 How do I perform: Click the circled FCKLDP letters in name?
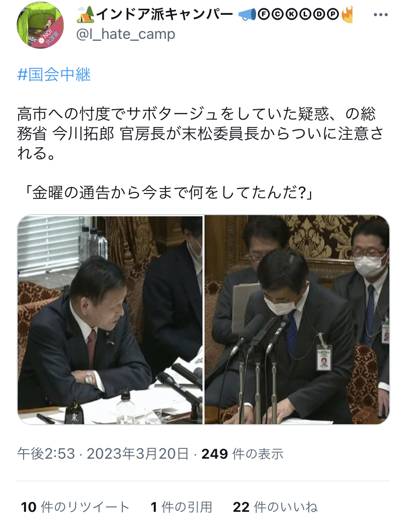(298, 14)
